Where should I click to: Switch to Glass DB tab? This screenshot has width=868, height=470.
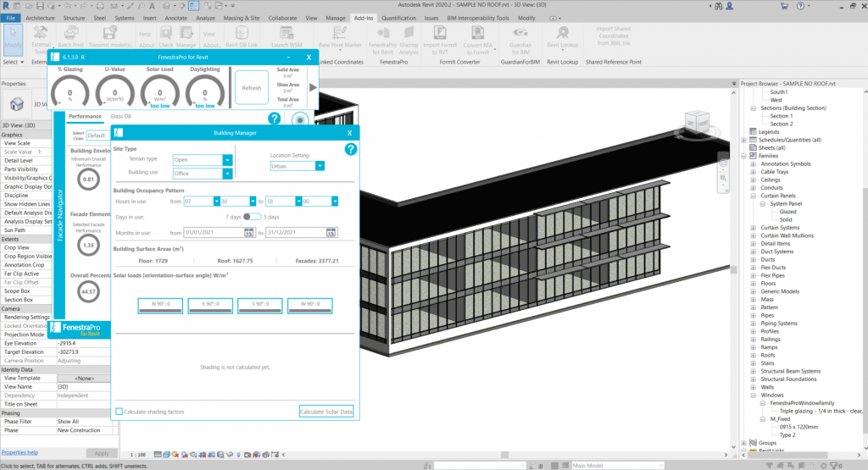[x=120, y=116]
